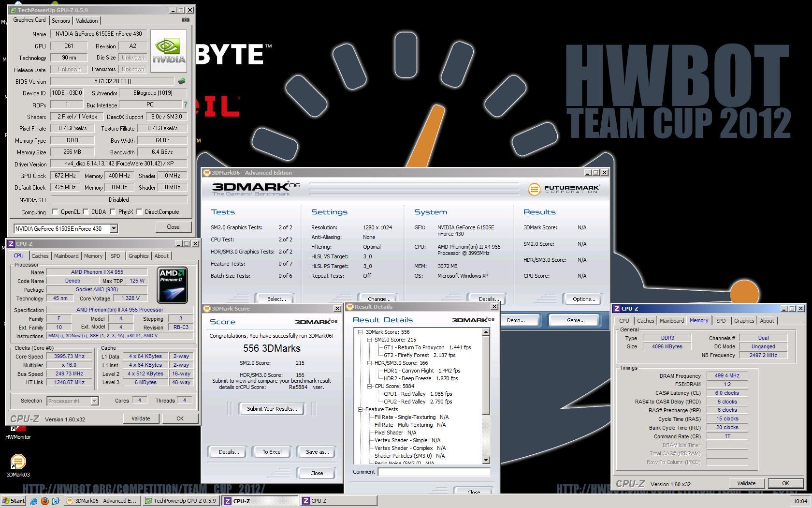The width and height of the screenshot is (812, 508).
Task: Click the Details button in 3DMark Score window
Action: 229,452
